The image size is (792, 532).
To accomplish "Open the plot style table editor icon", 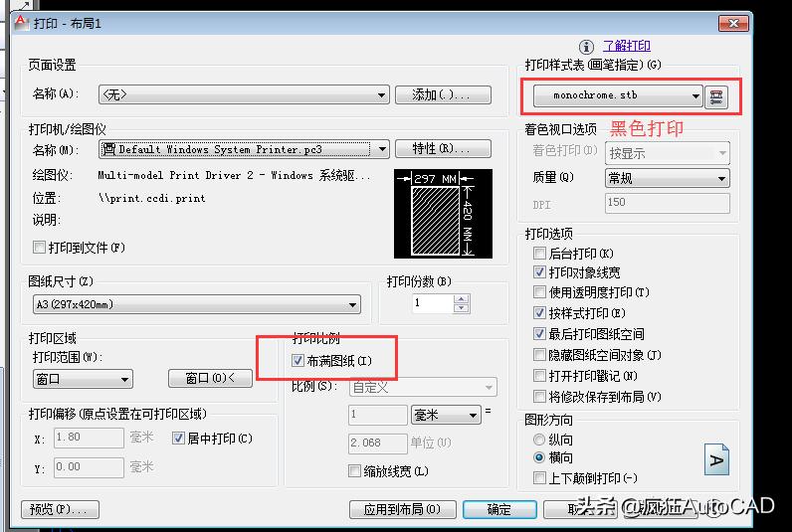I will [x=715, y=95].
